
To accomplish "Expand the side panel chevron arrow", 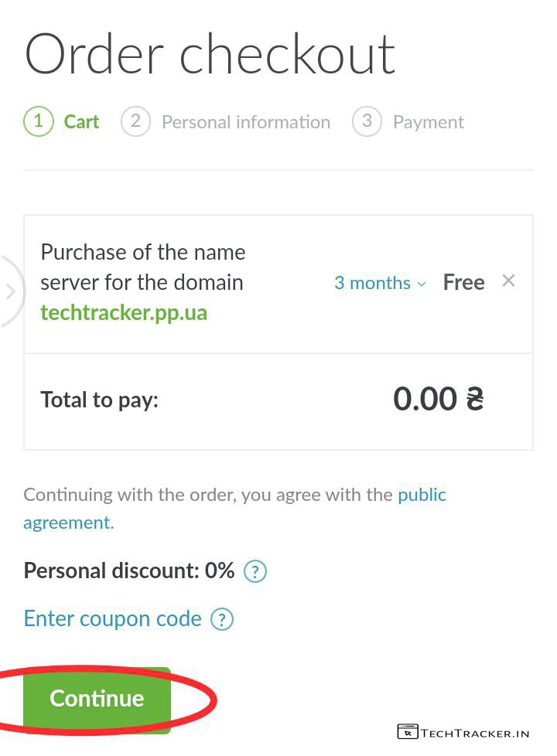I will (x=11, y=291).
